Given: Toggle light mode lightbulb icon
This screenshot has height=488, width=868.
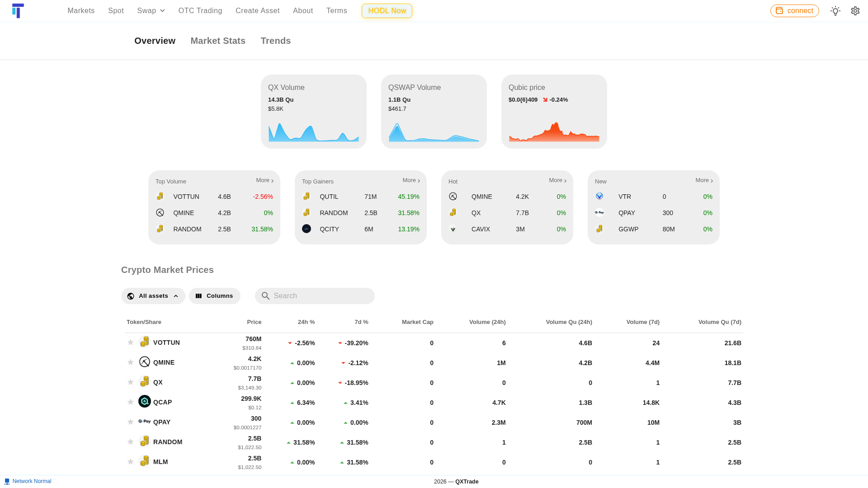Looking at the screenshot, I should click(835, 11).
